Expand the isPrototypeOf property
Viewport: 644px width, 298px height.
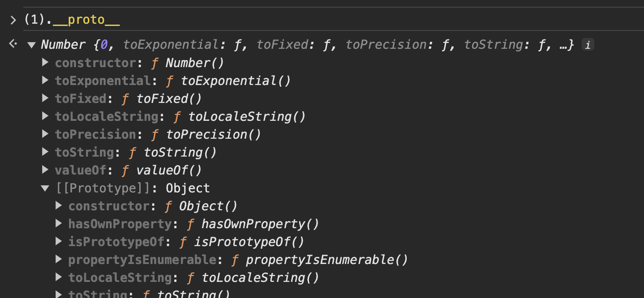coord(59,242)
